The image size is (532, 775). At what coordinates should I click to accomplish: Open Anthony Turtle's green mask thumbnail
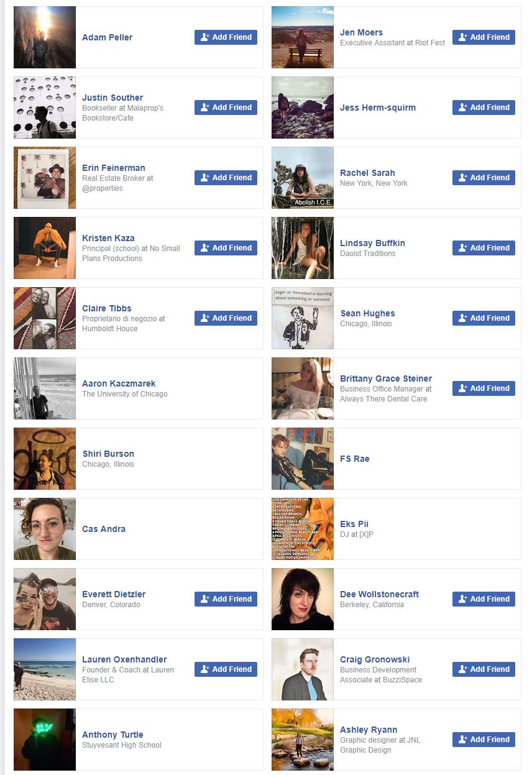coord(45,740)
